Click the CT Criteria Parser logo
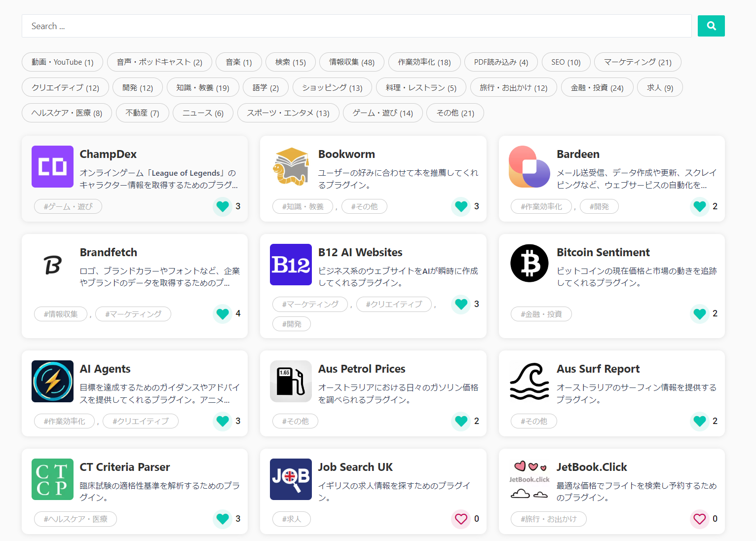 52,479
